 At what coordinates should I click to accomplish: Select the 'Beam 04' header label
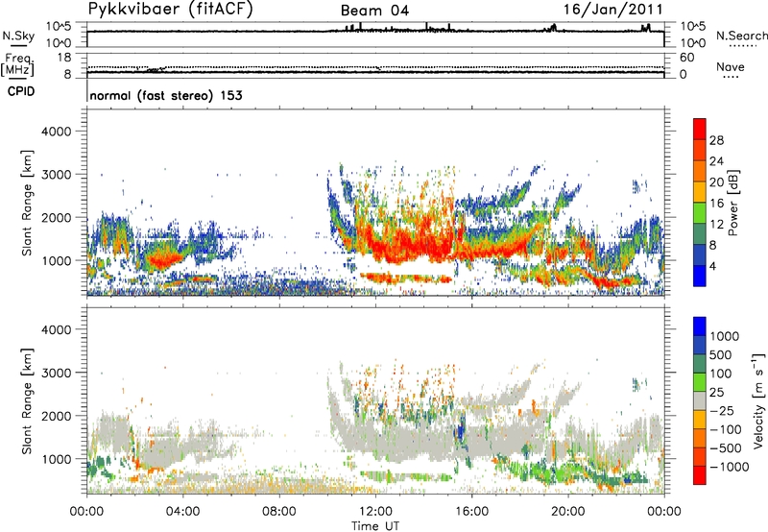point(374,11)
